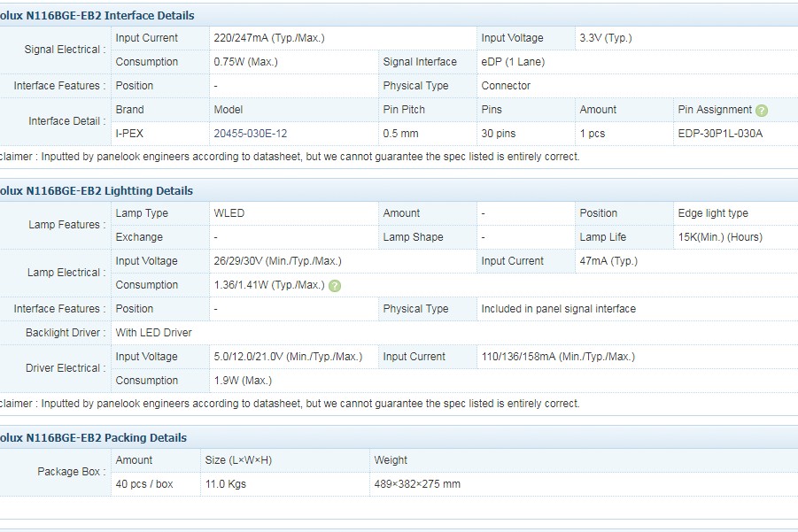The image size is (798, 532).
Task: Click the With LED Driver value
Action: [x=154, y=333]
